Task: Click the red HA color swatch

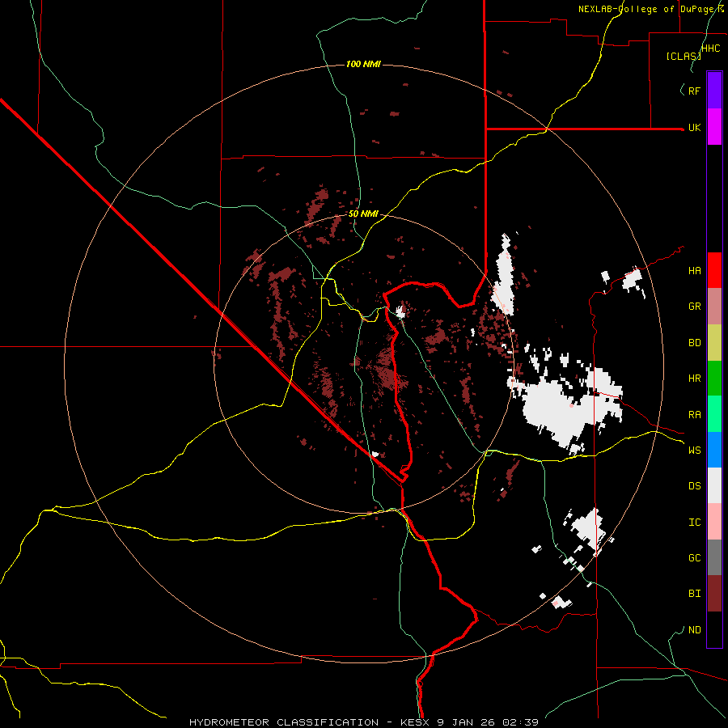Action: (x=714, y=270)
